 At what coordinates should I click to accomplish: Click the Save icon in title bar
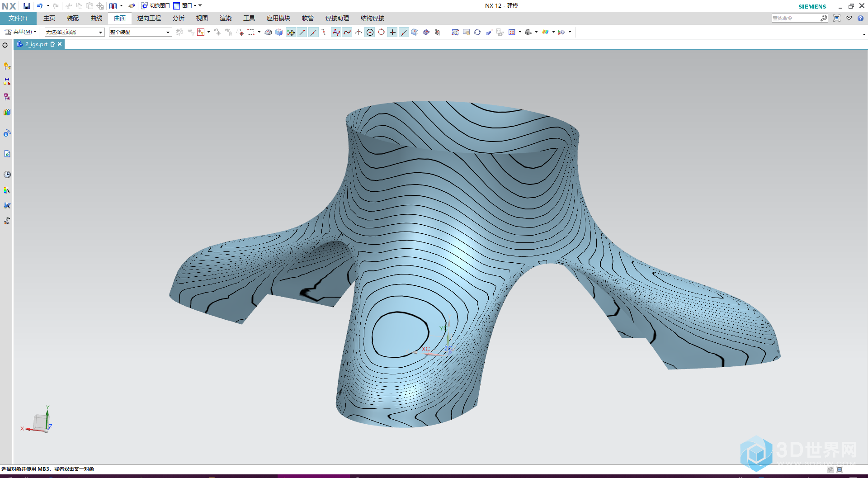pos(27,6)
